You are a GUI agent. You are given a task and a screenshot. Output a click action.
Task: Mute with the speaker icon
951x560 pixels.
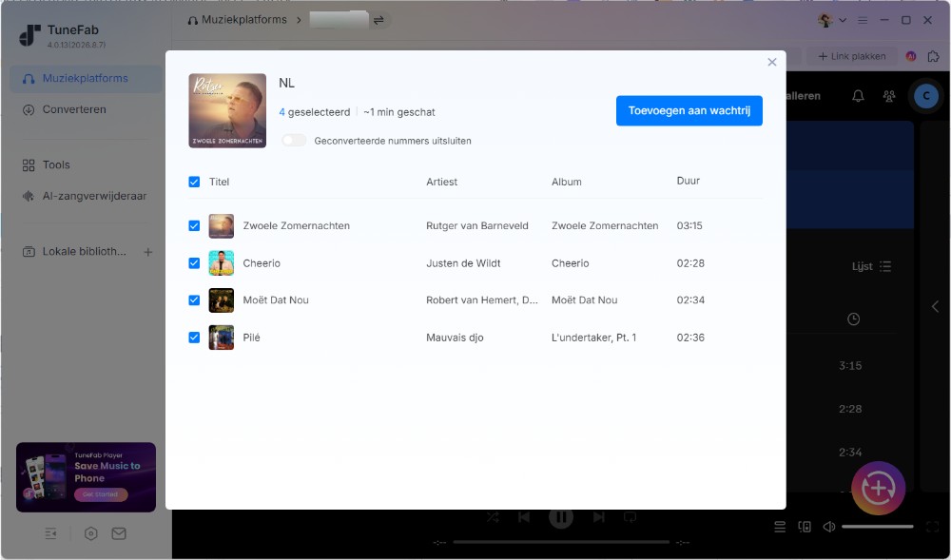pos(829,527)
